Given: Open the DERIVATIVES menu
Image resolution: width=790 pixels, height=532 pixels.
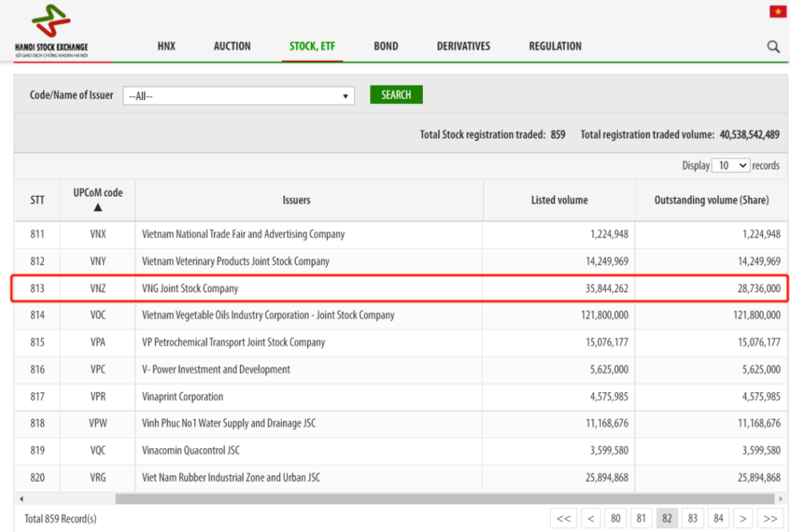Looking at the screenshot, I should click(464, 46).
